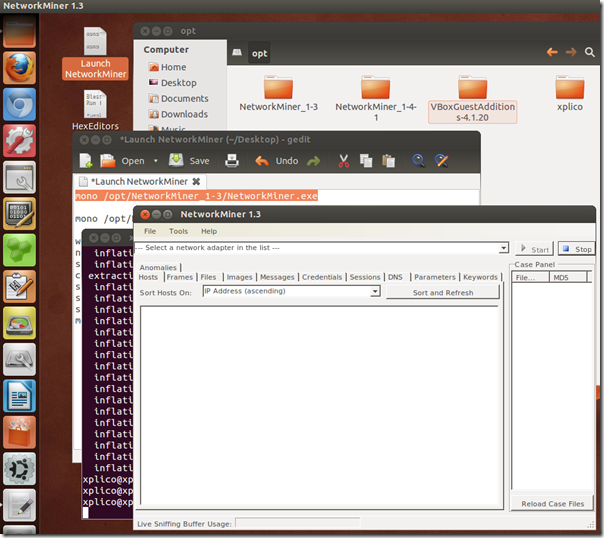Open NetworkMiner Help menu
The width and height of the screenshot is (604, 538).
[209, 231]
